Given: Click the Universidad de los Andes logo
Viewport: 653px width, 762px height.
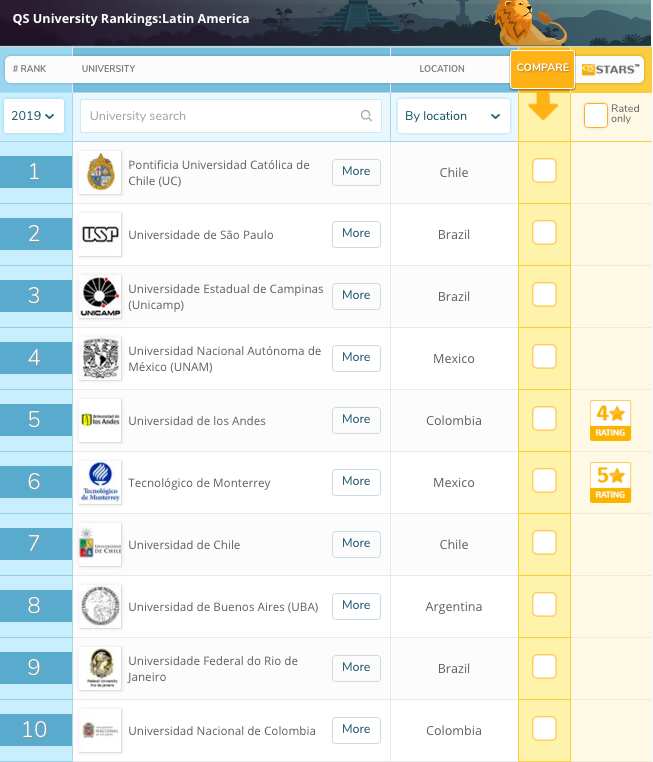Looking at the screenshot, I should [100, 420].
